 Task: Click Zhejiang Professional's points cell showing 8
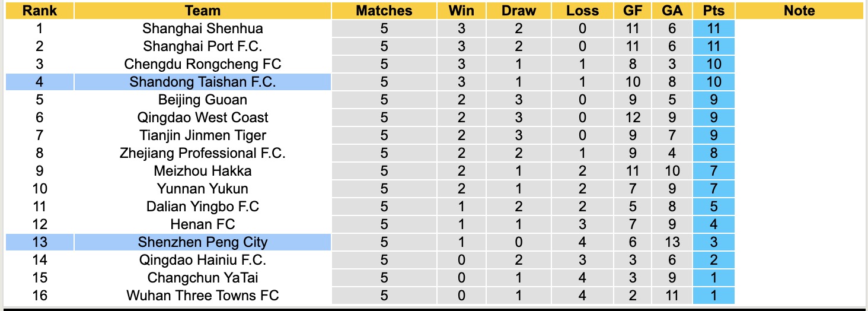pos(713,153)
